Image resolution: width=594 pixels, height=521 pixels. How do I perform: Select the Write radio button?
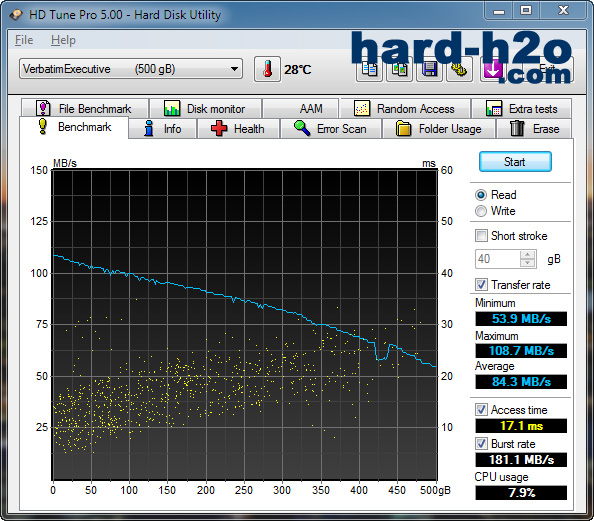[x=481, y=211]
